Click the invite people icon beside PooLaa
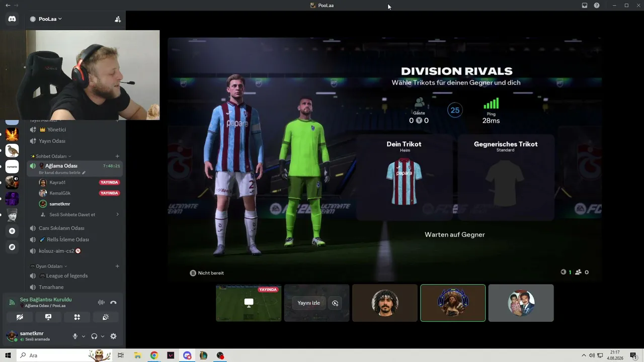Image resolution: width=644 pixels, height=362 pixels. (118, 19)
